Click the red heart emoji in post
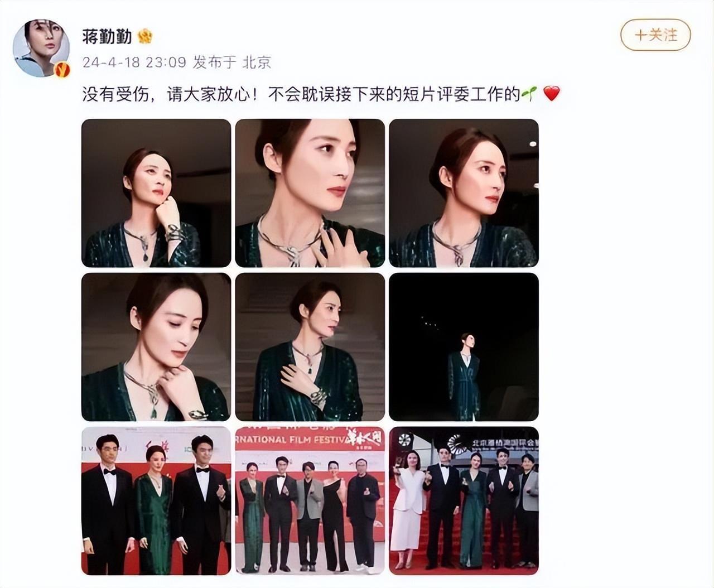The height and width of the screenshot is (588, 714). coord(552,93)
